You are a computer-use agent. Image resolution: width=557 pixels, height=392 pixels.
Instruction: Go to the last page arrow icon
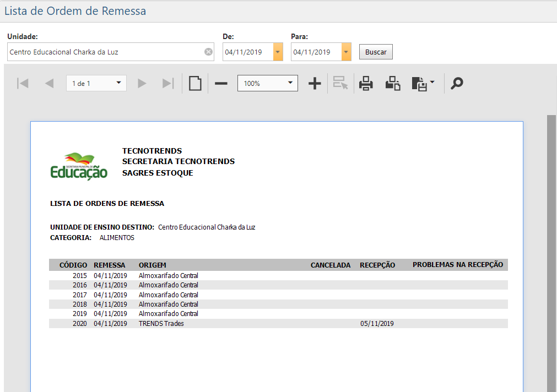168,83
